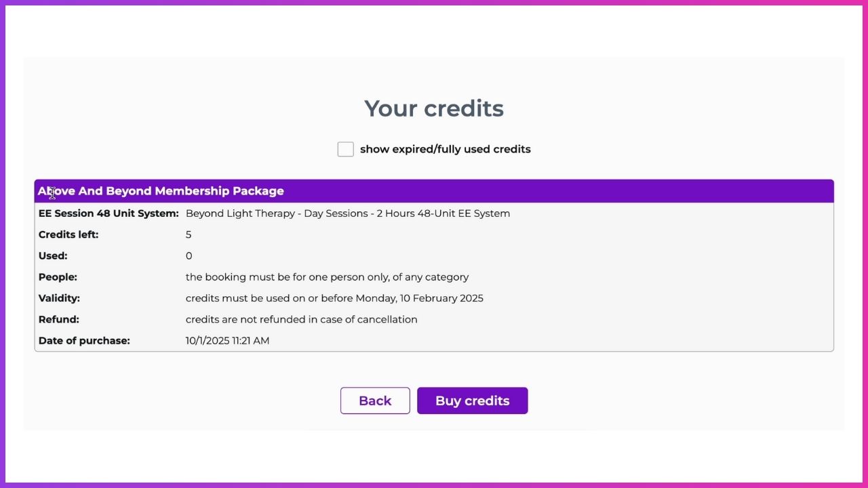Image resolution: width=868 pixels, height=488 pixels.
Task: Enable the show expired/fully used credits checkbox
Action: (x=346, y=149)
